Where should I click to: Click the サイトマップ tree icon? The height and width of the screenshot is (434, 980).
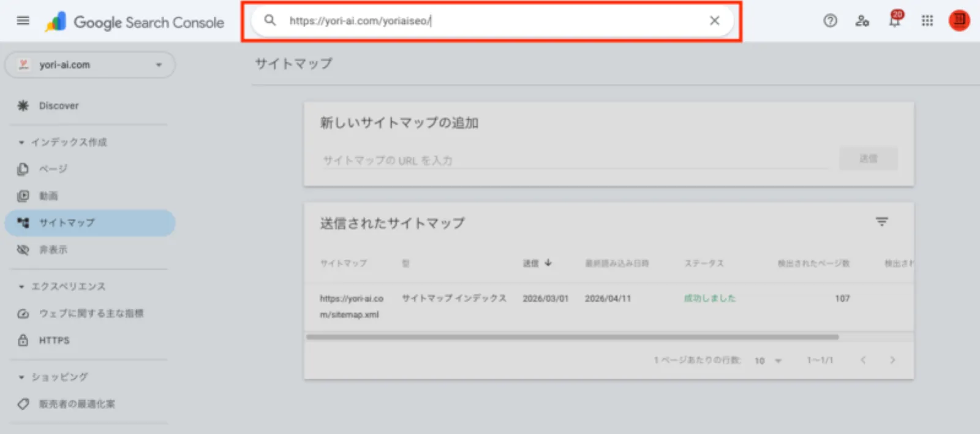[x=23, y=223]
